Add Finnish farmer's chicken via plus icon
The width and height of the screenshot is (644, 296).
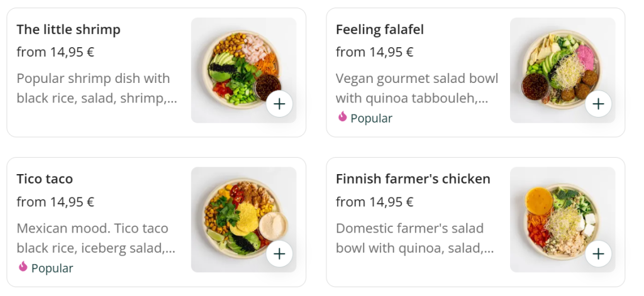tap(598, 254)
